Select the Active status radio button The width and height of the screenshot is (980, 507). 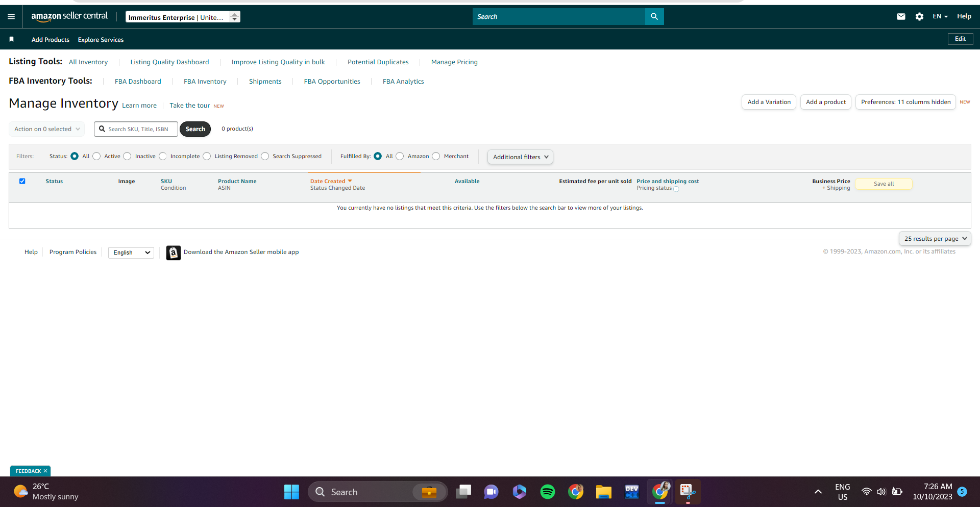point(96,156)
